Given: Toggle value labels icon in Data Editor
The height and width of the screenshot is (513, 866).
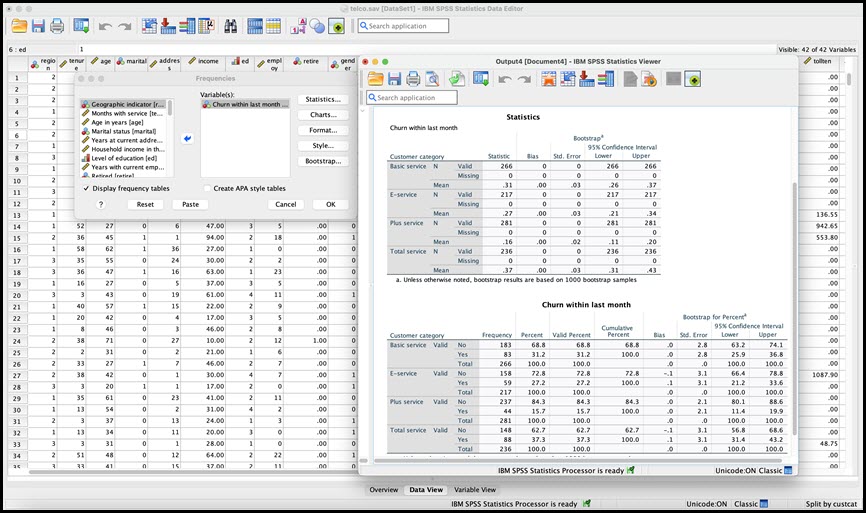Looking at the screenshot, I should click(x=298, y=26).
